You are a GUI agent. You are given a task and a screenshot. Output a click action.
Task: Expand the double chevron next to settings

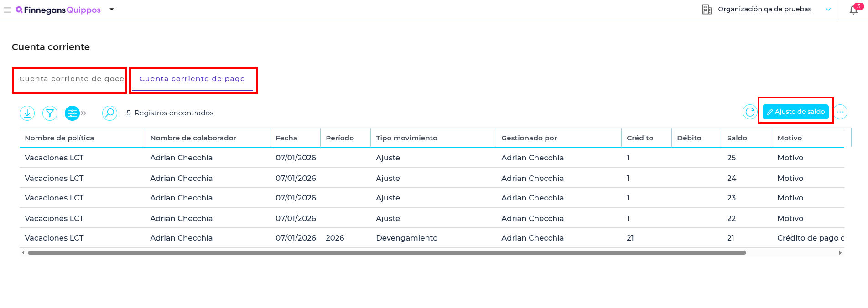pos(84,113)
